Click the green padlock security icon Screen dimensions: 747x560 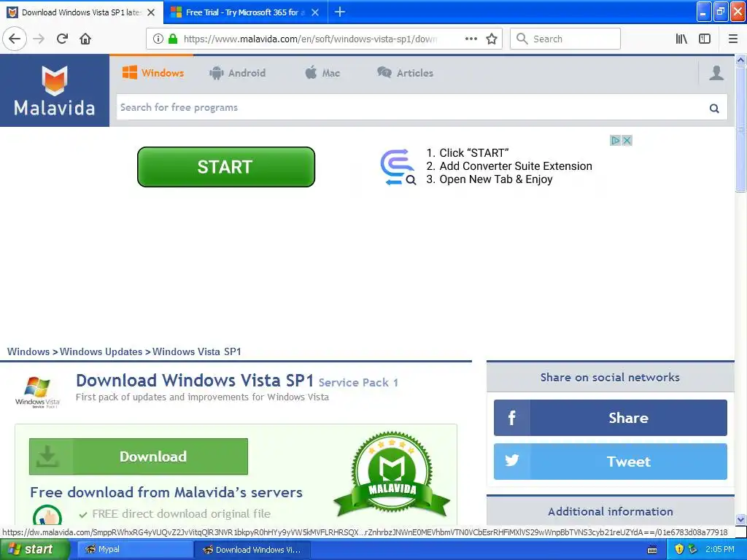[x=173, y=39]
